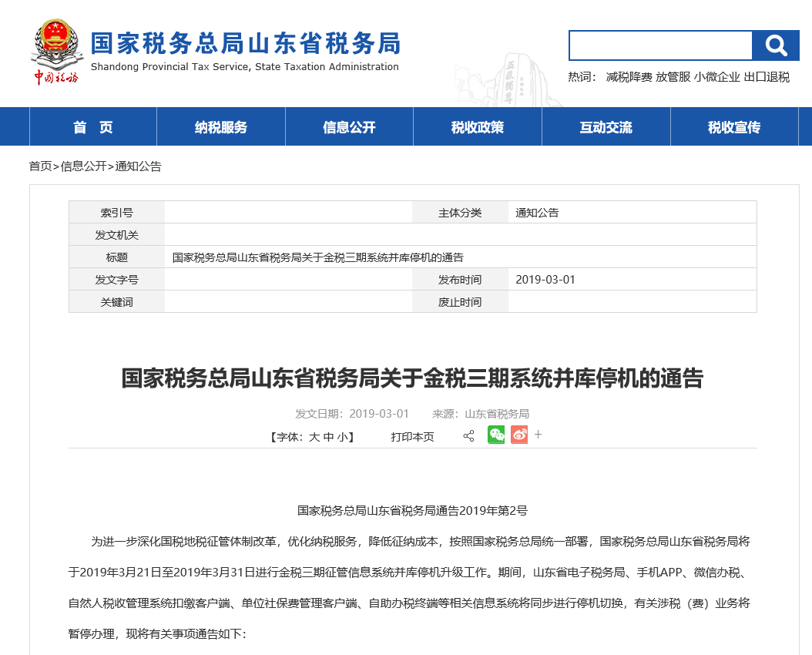Open the 纳税服务 navigation menu
The width and height of the screenshot is (812, 655).
[x=221, y=127]
